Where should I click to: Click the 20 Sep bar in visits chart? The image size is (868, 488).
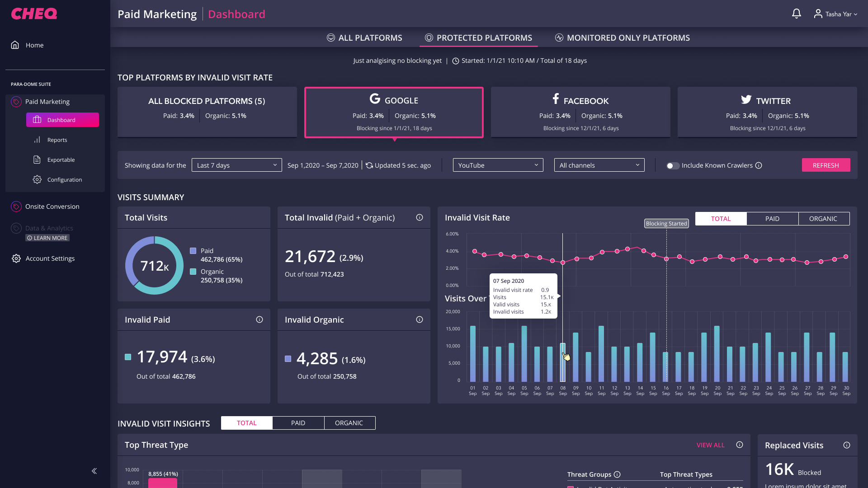(717, 354)
